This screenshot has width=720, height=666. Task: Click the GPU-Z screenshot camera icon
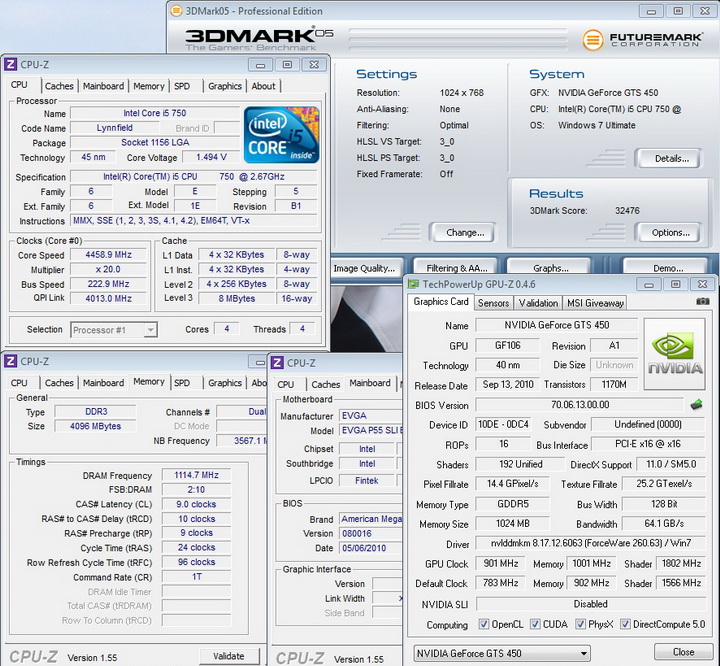pyautogui.click(x=703, y=302)
